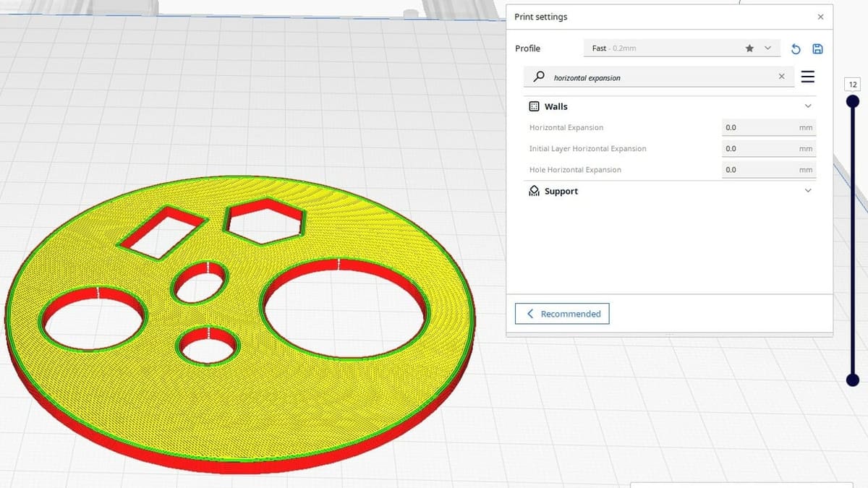Image resolution: width=868 pixels, height=488 pixels.
Task: Open the Fast - 0.2mm profile dropdown
Action: click(766, 48)
